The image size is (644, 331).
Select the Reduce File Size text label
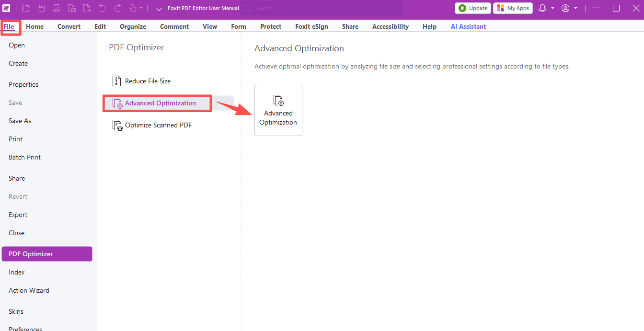click(148, 81)
